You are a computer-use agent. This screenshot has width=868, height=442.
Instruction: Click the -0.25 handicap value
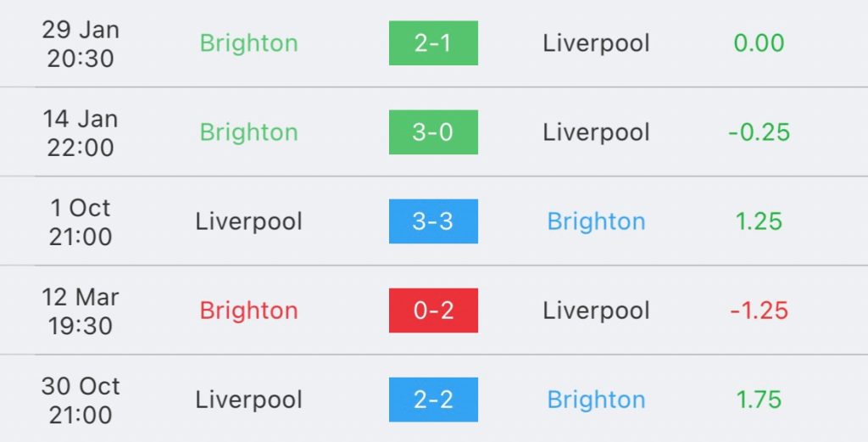point(759,132)
